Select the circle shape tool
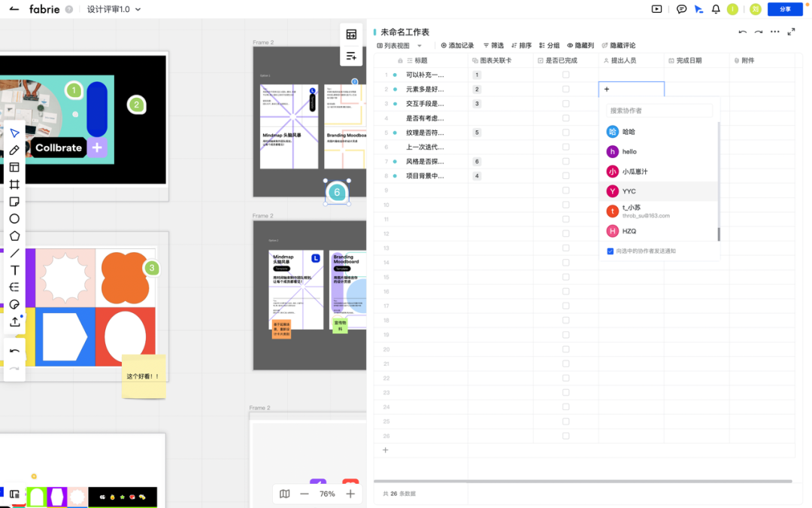Image resolution: width=812 pixels, height=508 pixels. 14,219
